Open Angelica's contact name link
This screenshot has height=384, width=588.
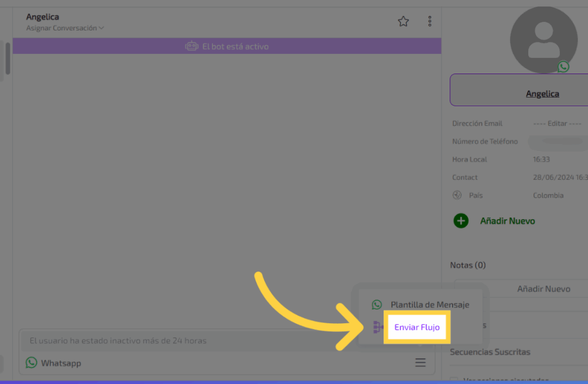tap(542, 94)
